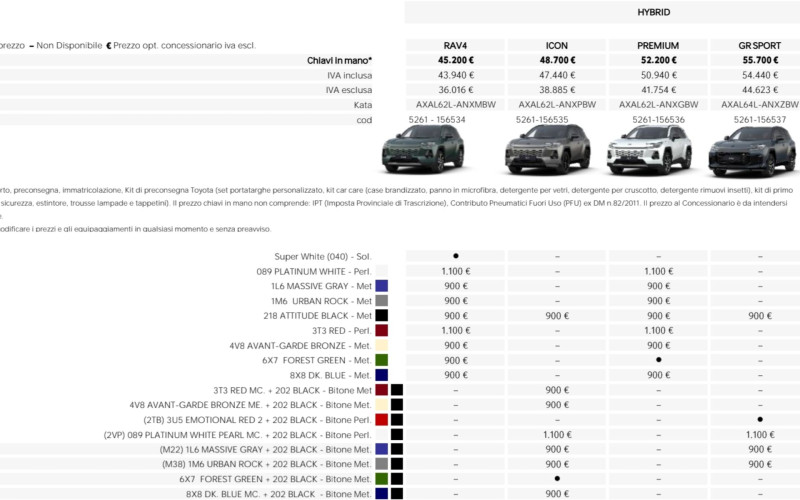This screenshot has width=800, height=500.
Task: Click the Emotional Red dot under GR SPORT
Action: coord(760,419)
